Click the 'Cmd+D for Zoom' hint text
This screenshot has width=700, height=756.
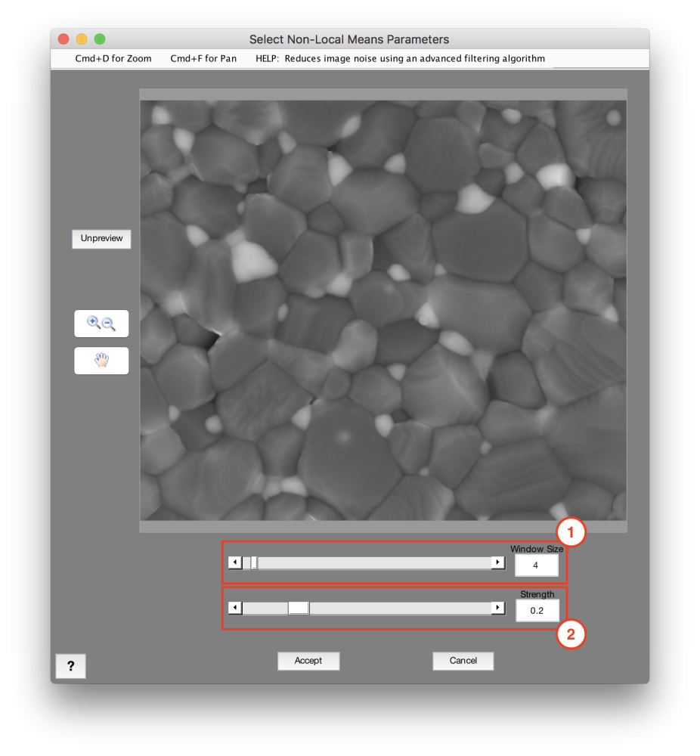[113, 58]
